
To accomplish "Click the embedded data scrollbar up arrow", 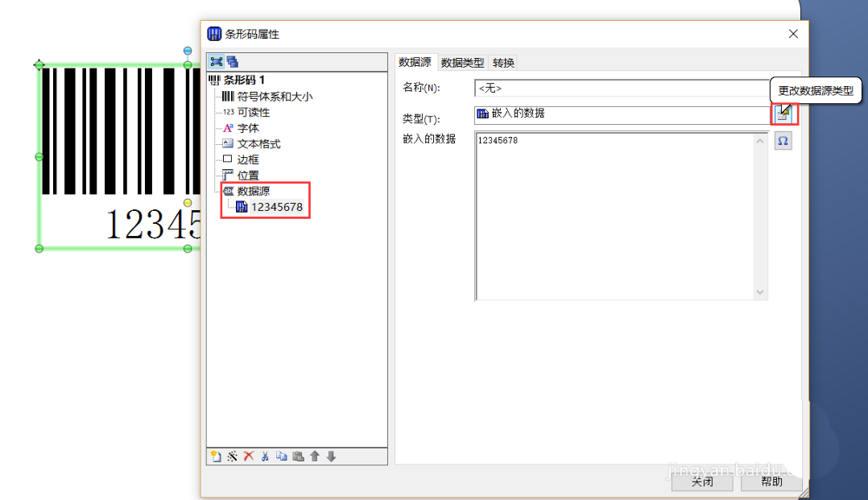I will click(x=760, y=141).
